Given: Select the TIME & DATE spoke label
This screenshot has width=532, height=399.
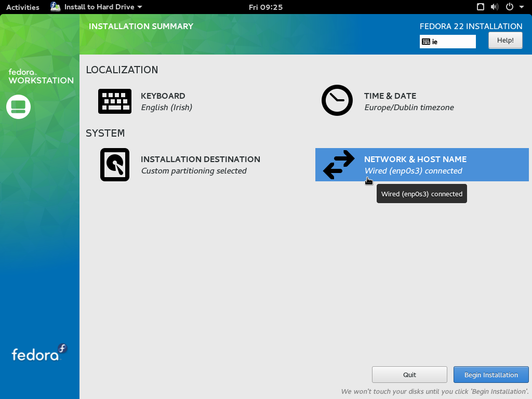Looking at the screenshot, I should point(390,96).
